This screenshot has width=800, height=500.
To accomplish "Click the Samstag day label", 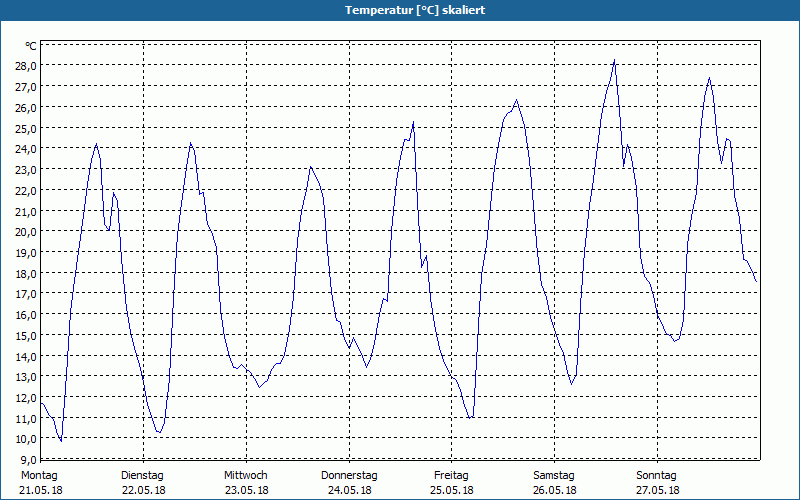I will (554, 476).
